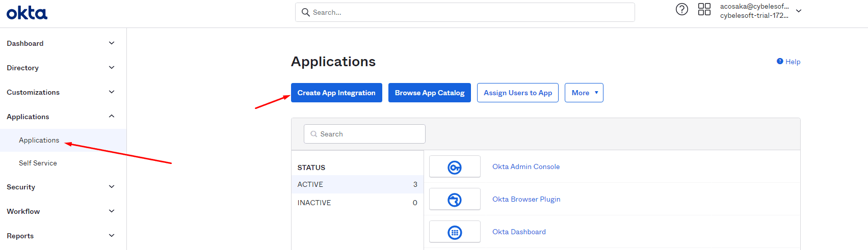Click the acosaka@cybelesof... account name

[754, 7]
